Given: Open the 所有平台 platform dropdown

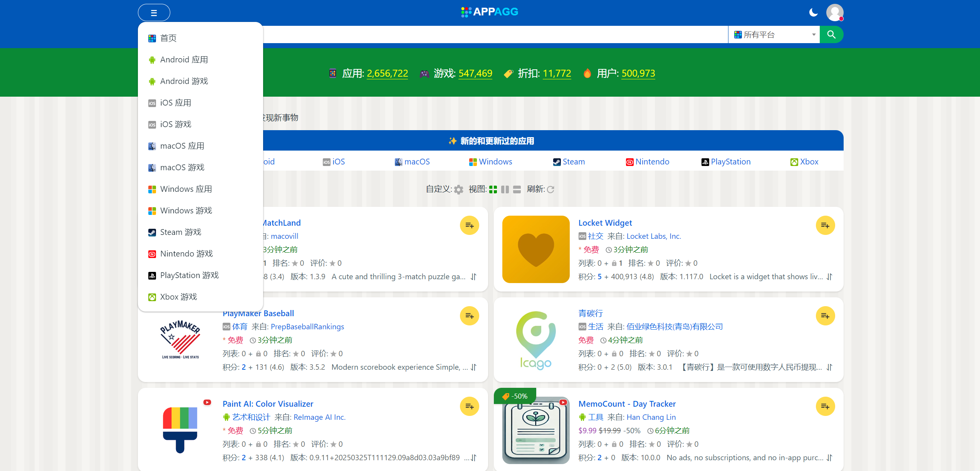Looking at the screenshot, I should [x=774, y=34].
